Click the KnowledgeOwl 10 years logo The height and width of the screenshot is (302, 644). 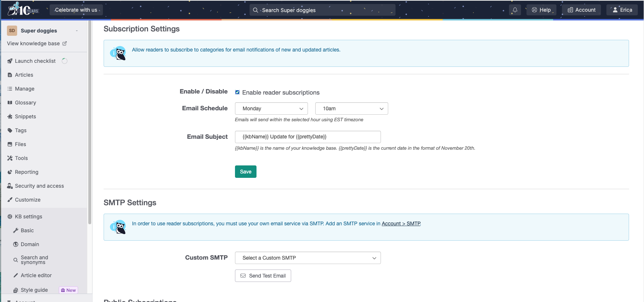23,9
